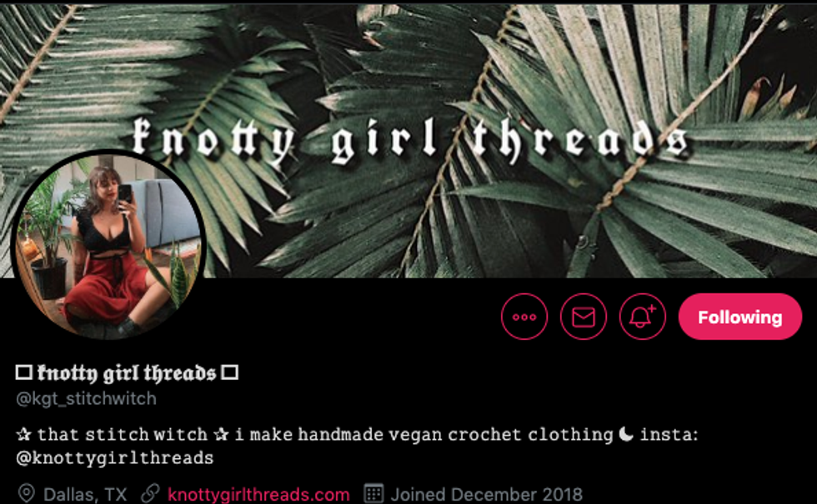Click the Joined December 2018 text
817x504 pixels.
486,493
